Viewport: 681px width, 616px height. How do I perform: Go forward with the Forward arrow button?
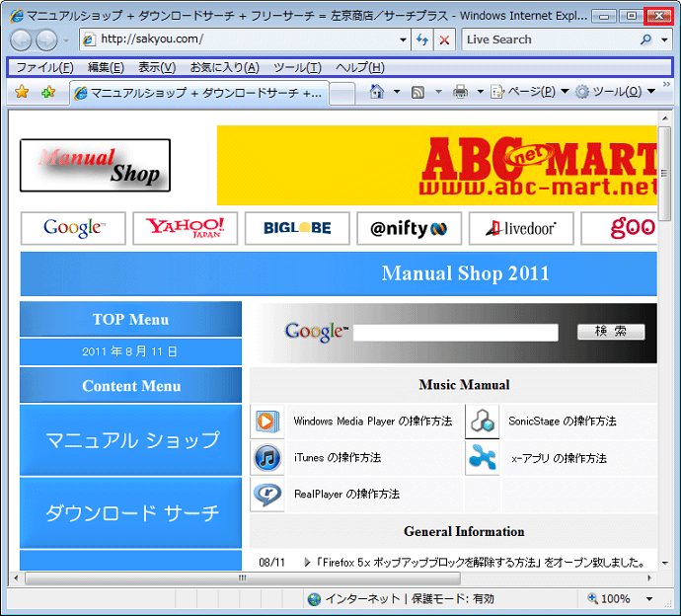point(46,40)
